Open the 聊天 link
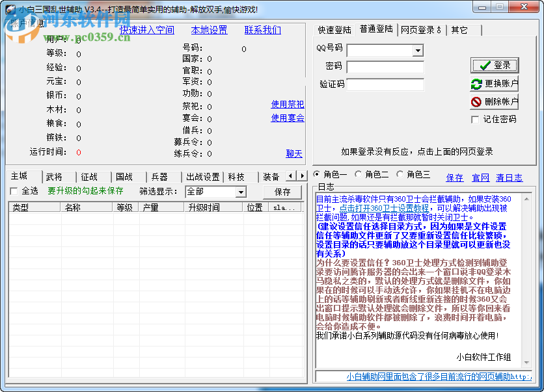Screen dimensions: 544x392 coord(294,153)
